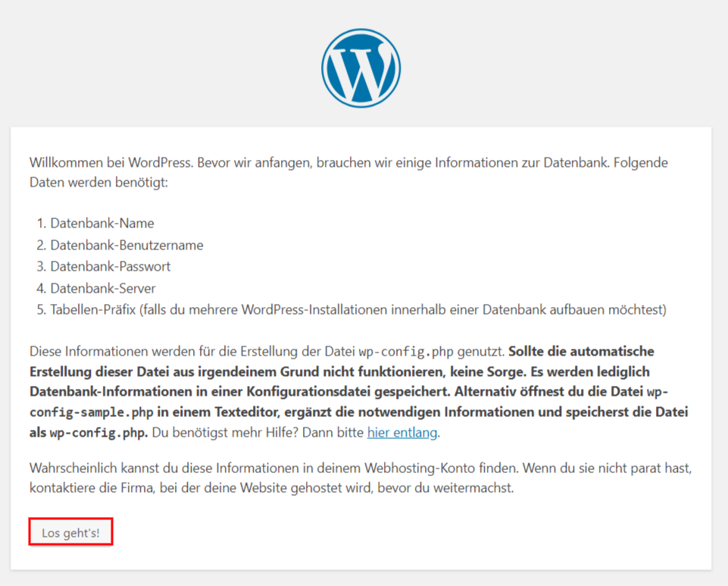728x586 pixels.
Task: Click the "kontaktiere die Firma" line
Action: click(x=91, y=487)
